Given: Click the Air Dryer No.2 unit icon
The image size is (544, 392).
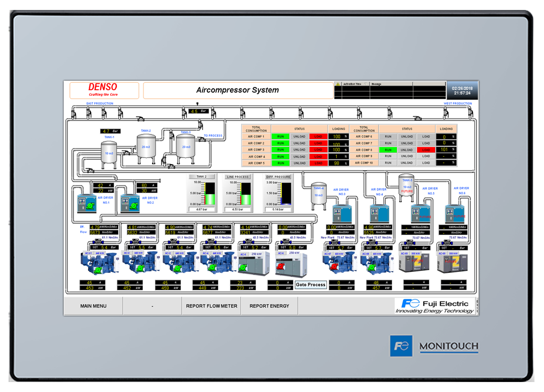Looking at the screenshot, I should pyautogui.click(x=130, y=204).
